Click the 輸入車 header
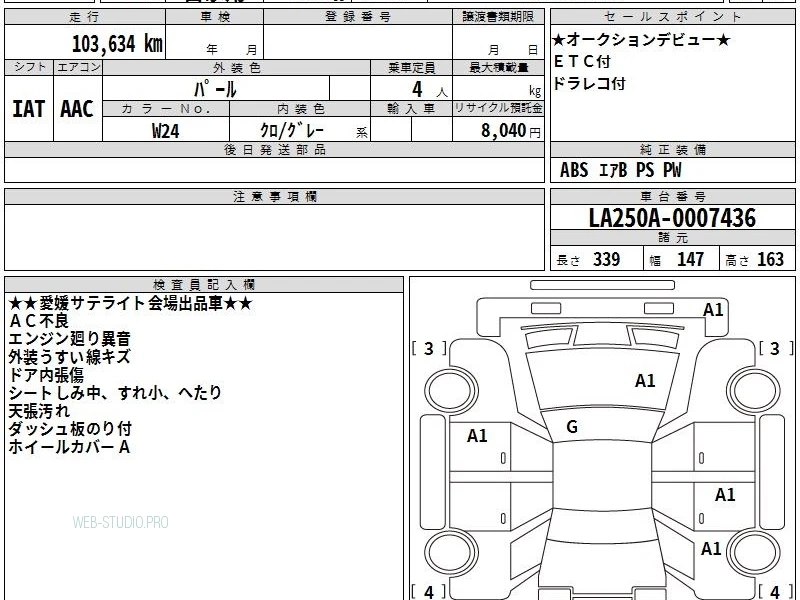The height and width of the screenshot is (600, 800). tap(411, 109)
